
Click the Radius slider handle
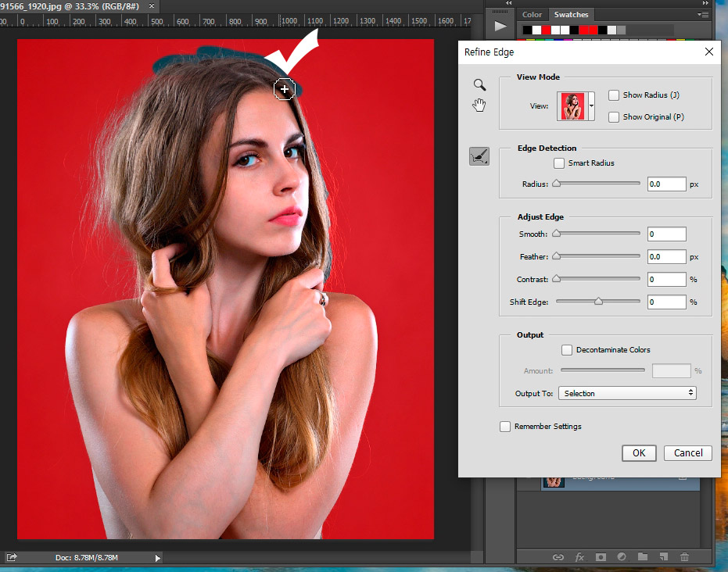pyautogui.click(x=556, y=184)
